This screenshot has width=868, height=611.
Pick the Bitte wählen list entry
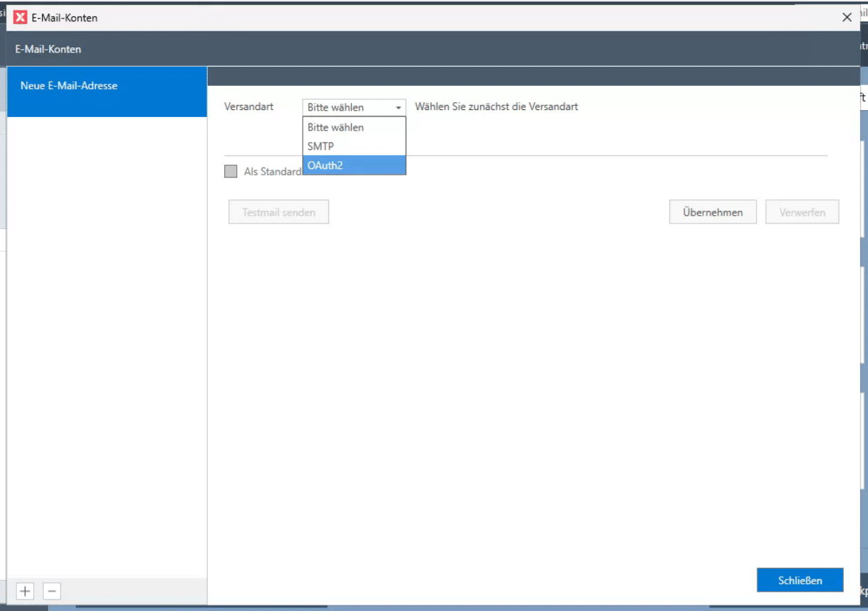coord(354,128)
